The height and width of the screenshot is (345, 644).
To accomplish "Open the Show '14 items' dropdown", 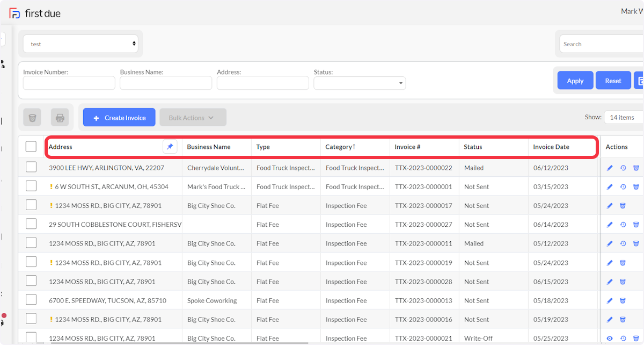I will click(624, 117).
